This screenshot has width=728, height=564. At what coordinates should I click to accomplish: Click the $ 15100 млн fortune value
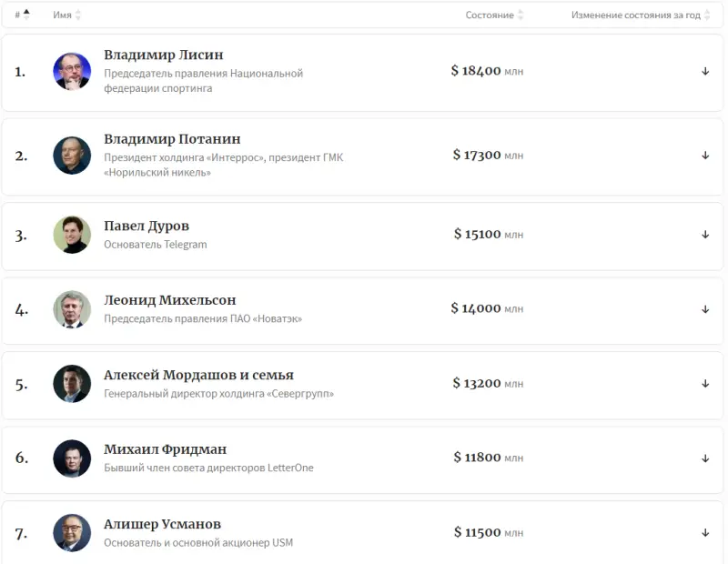coord(488,235)
